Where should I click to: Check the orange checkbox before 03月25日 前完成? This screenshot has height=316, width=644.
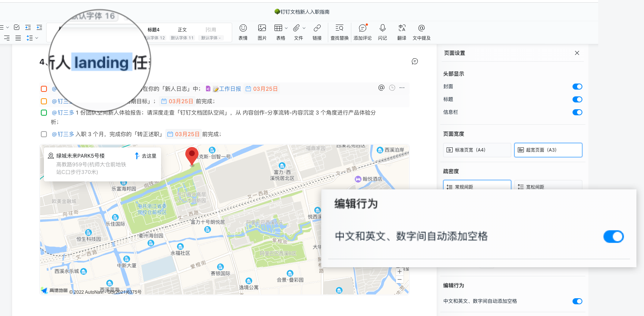coord(44,101)
